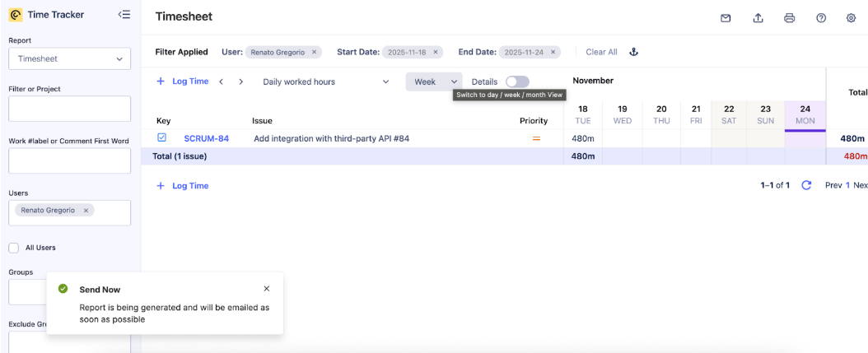This screenshot has width=868, height=353.
Task: Click the refresh icon near pagination
Action: 806,185
